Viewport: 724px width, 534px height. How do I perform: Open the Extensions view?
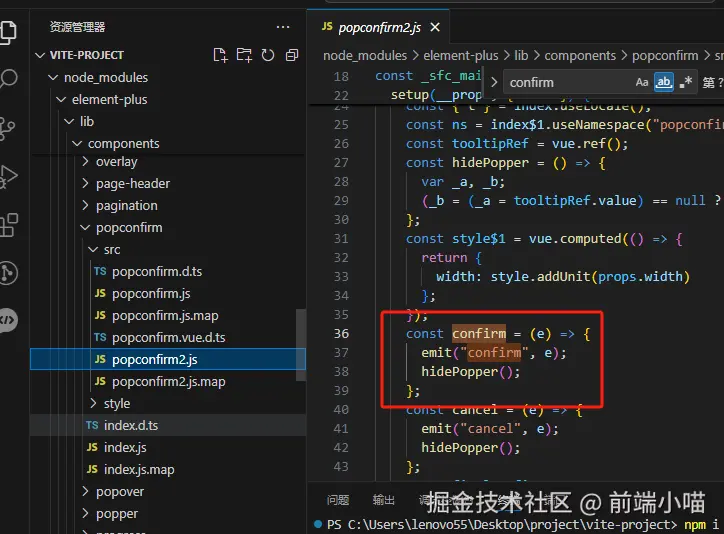[x=7, y=225]
